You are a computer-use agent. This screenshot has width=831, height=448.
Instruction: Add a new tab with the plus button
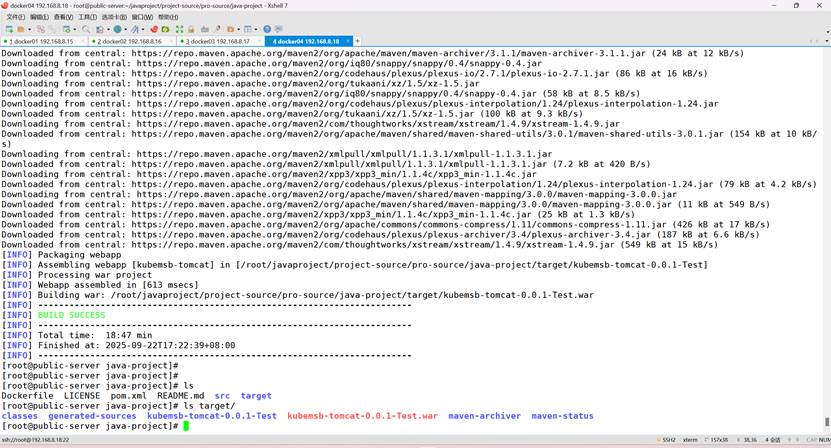[357, 41]
